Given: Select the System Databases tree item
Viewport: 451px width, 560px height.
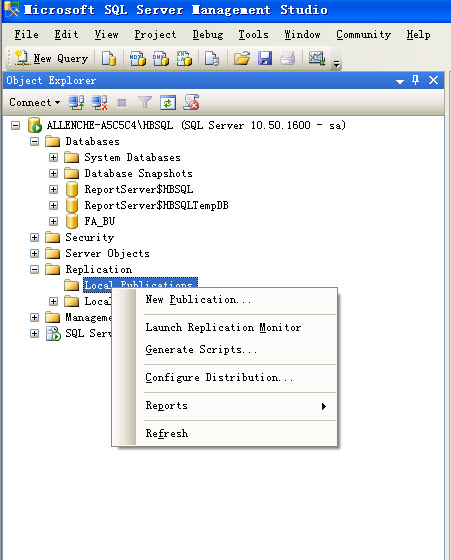Looking at the screenshot, I should (x=132, y=158).
